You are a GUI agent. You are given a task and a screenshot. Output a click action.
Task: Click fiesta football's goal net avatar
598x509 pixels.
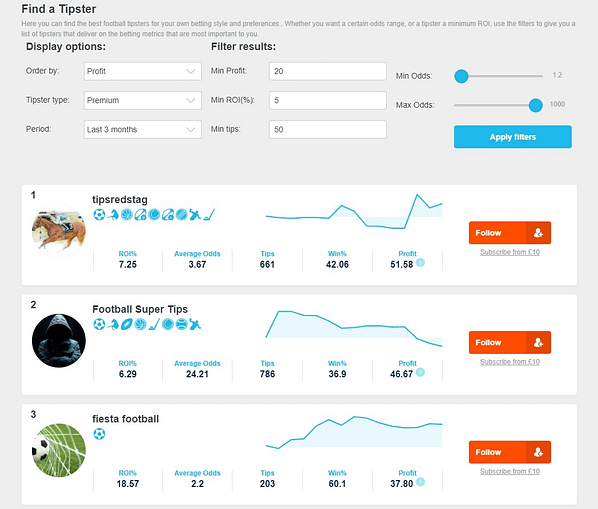pos(59,450)
